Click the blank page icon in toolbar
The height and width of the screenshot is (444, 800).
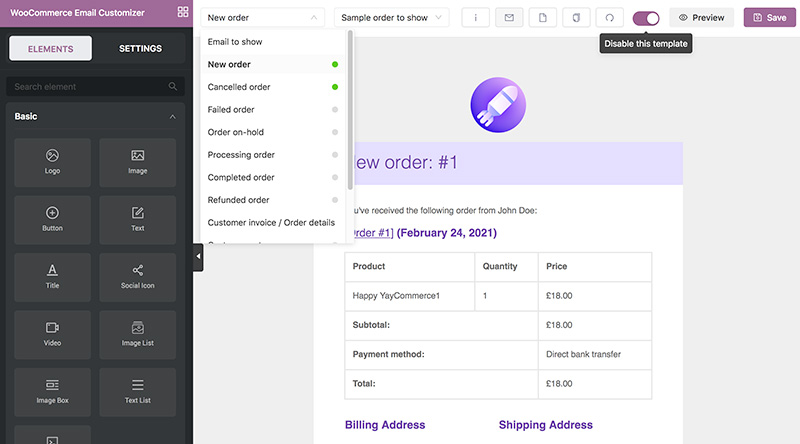(543, 17)
